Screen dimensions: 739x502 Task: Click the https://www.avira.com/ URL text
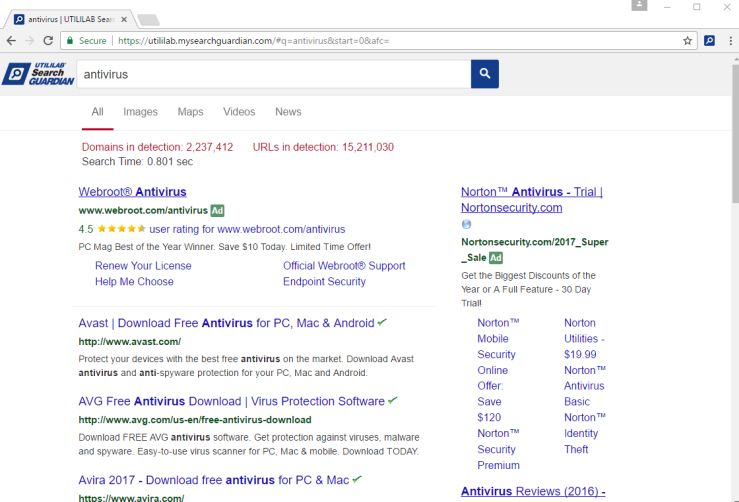(131, 497)
